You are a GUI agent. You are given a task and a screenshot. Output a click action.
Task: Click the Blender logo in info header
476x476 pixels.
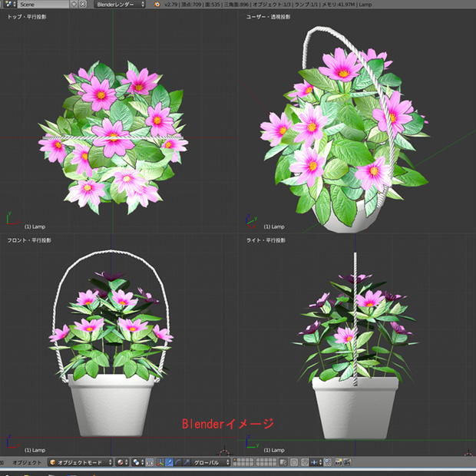coord(157,5)
